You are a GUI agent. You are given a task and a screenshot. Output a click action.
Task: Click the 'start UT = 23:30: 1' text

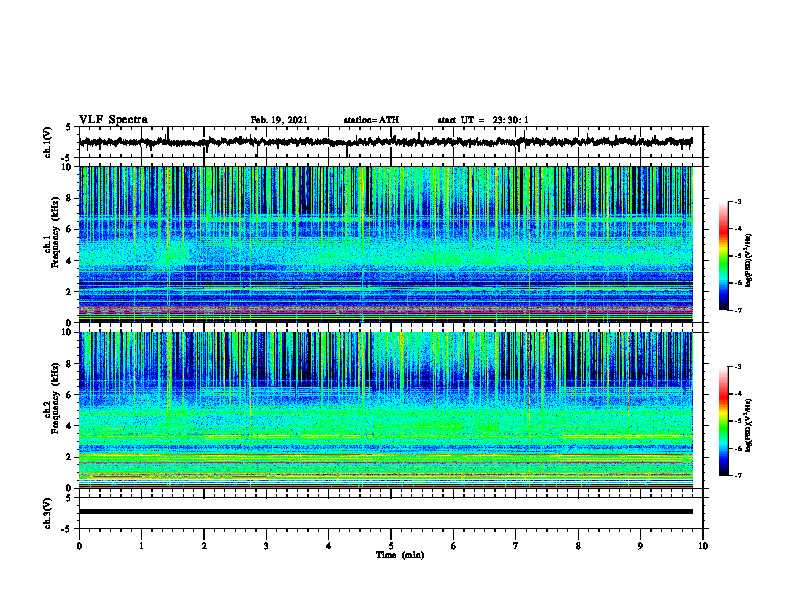click(x=483, y=120)
